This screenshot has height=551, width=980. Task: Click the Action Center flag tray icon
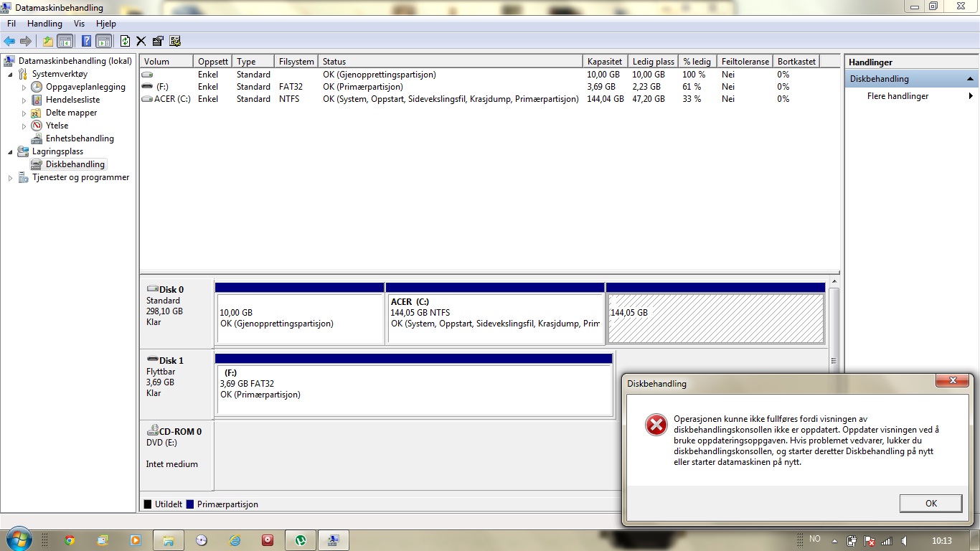[869, 541]
